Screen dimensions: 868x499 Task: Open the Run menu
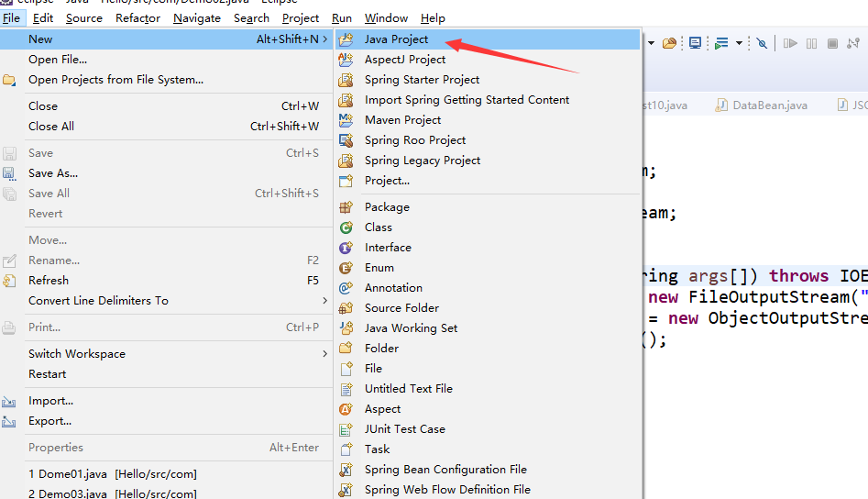click(x=342, y=18)
